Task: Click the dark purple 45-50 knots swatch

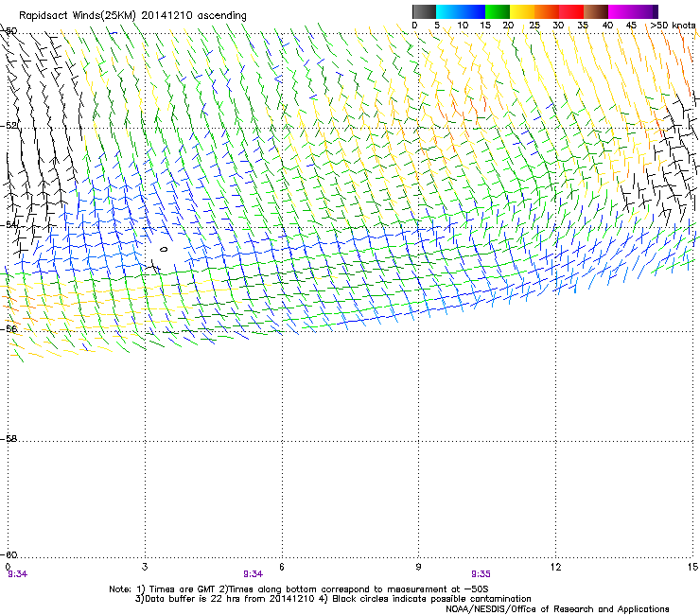Action: click(x=645, y=11)
